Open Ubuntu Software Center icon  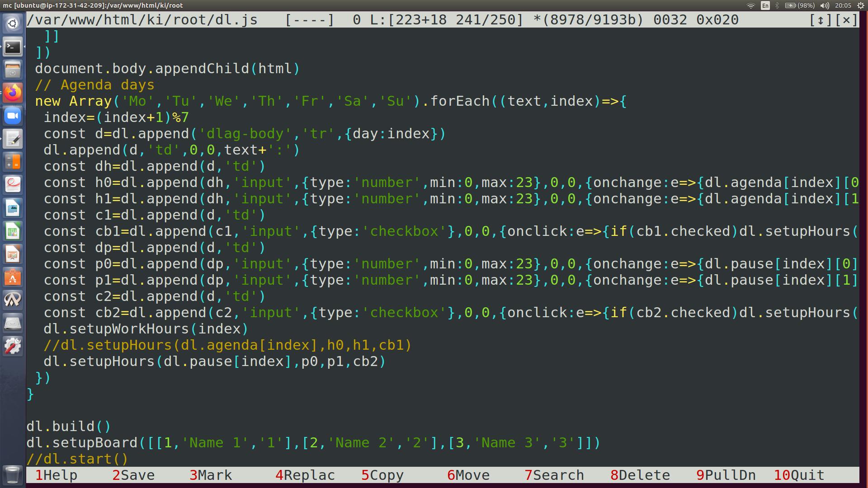(x=13, y=277)
